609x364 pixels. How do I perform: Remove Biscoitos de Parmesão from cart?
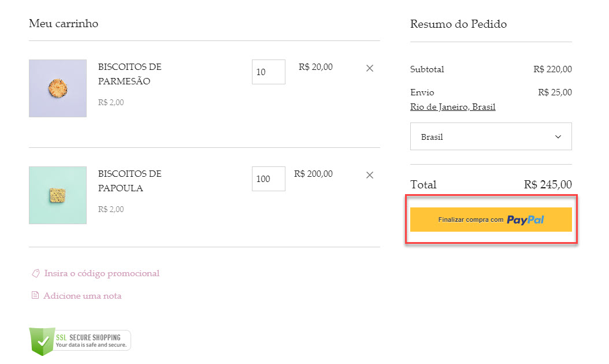(x=370, y=68)
